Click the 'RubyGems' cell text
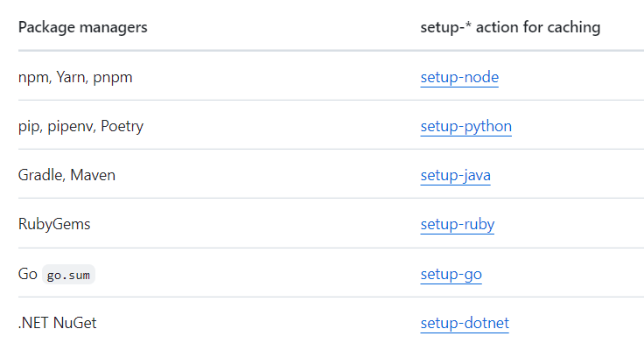 (54, 224)
